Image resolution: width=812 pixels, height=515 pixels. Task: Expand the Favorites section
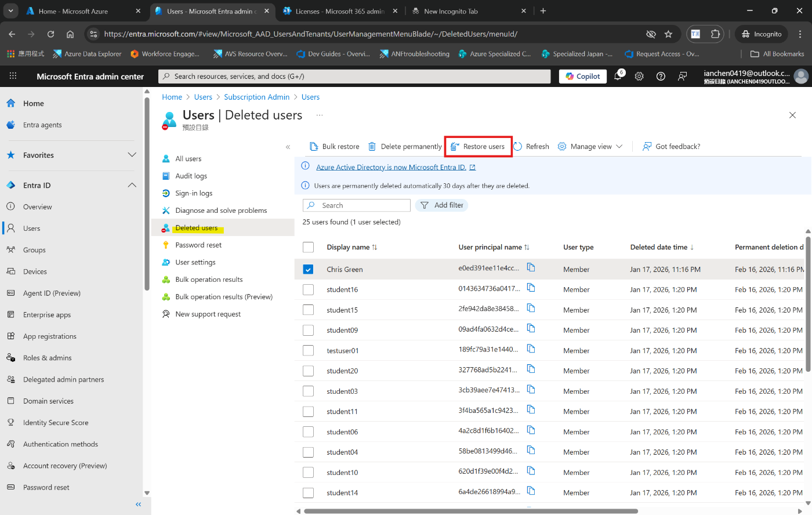[132, 155]
